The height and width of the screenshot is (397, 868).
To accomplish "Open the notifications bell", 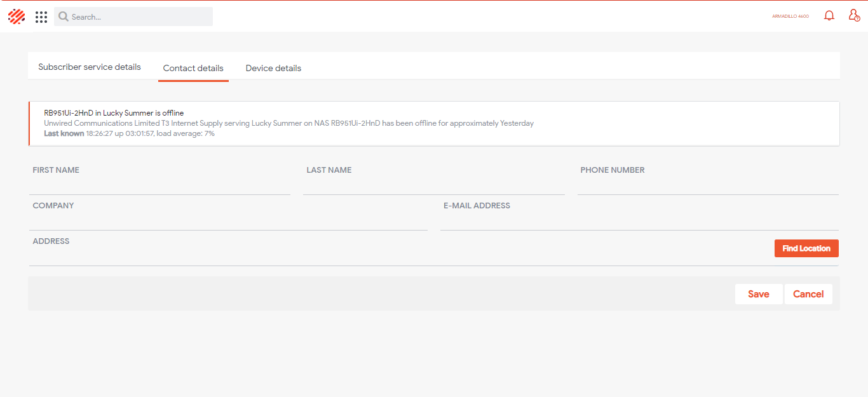I will pyautogui.click(x=829, y=16).
